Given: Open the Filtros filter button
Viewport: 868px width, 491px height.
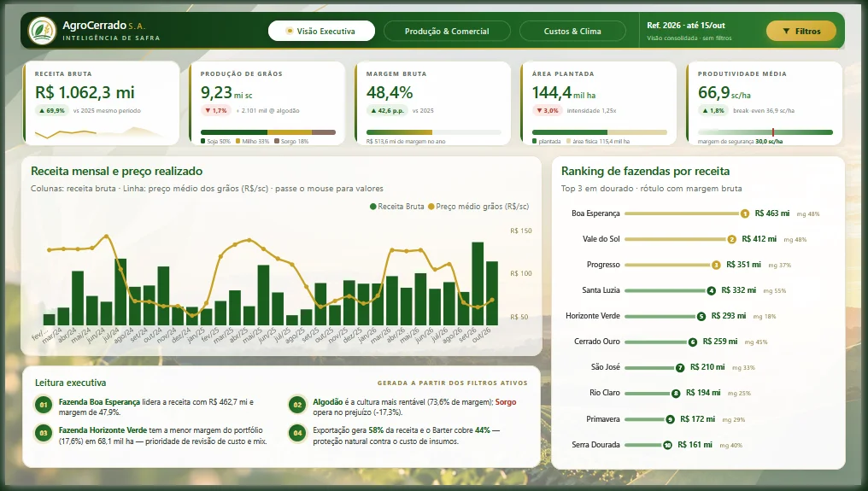Looking at the screenshot, I should (x=801, y=31).
